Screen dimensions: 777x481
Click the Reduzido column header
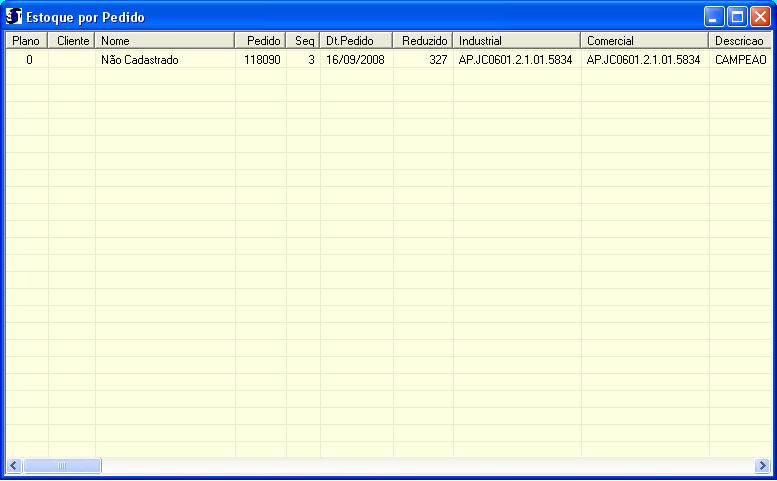424,41
